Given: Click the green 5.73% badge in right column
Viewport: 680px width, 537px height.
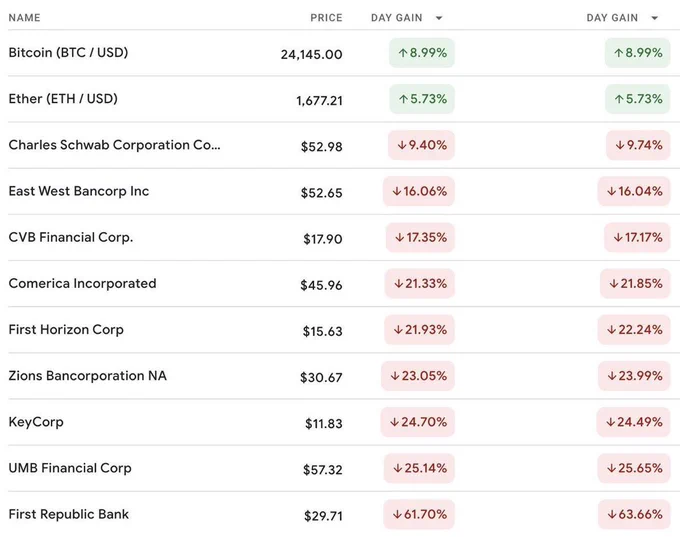Looking at the screenshot, I should pos(638,99).
